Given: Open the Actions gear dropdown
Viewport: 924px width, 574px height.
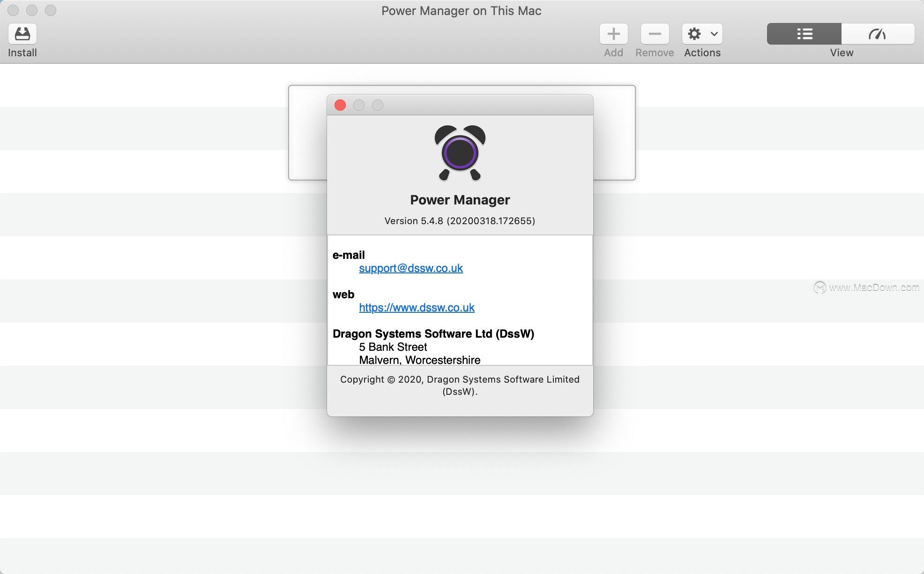Looking at the screenshot, I should tap(702, 34).
